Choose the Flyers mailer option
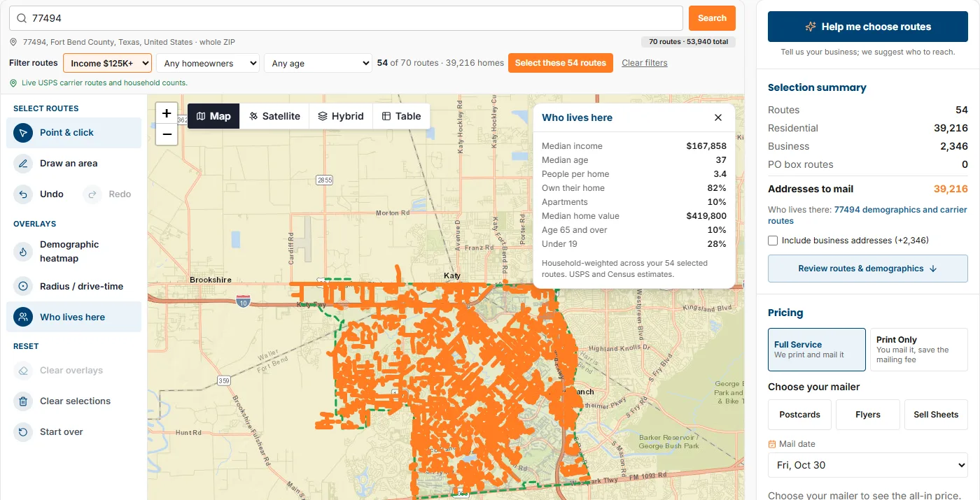 (868, 415)
